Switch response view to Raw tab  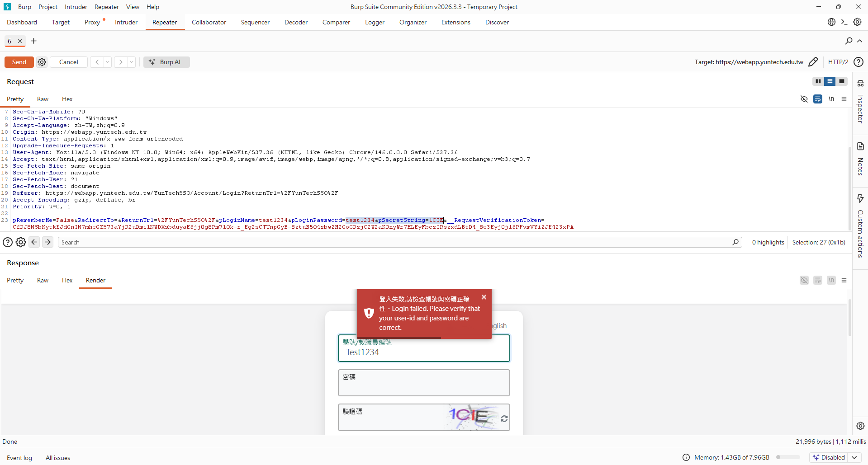click(x=43, y=280)
